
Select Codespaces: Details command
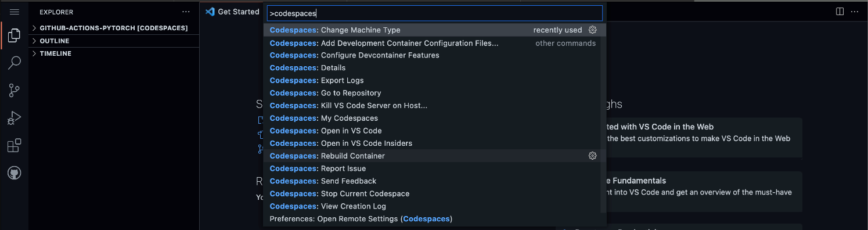pyautogui.click(x=434, y=68)
